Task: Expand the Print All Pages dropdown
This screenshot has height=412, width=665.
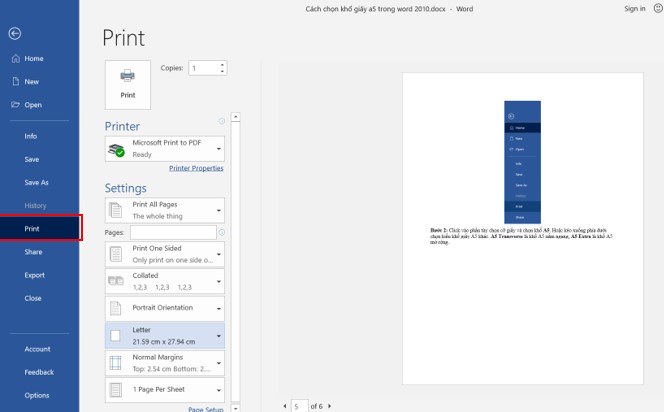Action: point(165,210)
